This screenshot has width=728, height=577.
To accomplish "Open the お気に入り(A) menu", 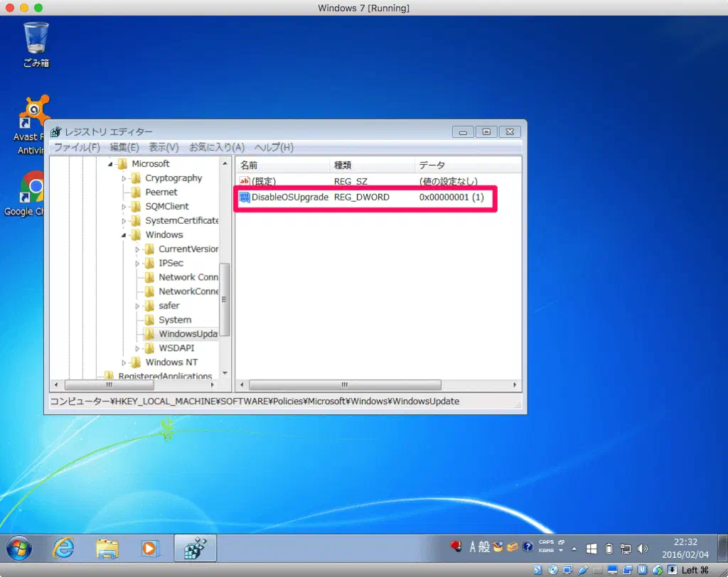I will tap(216, 147).
